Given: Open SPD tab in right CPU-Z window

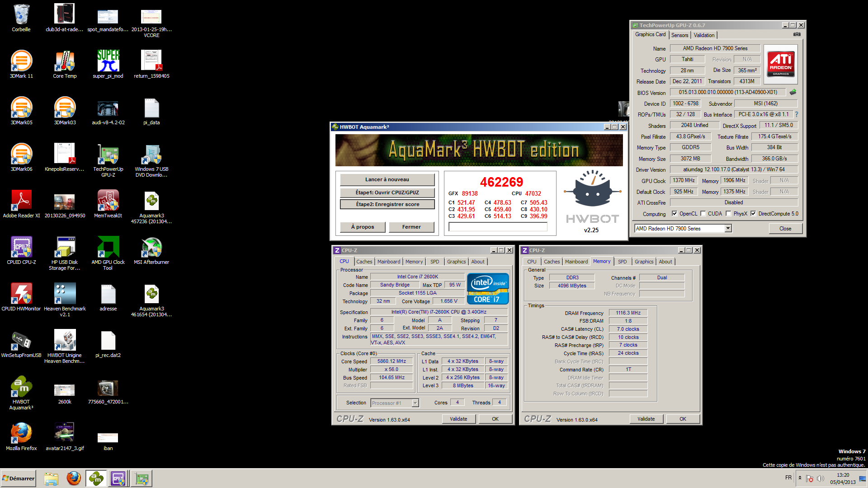Looking at the screenshot, I should point(623,262).
